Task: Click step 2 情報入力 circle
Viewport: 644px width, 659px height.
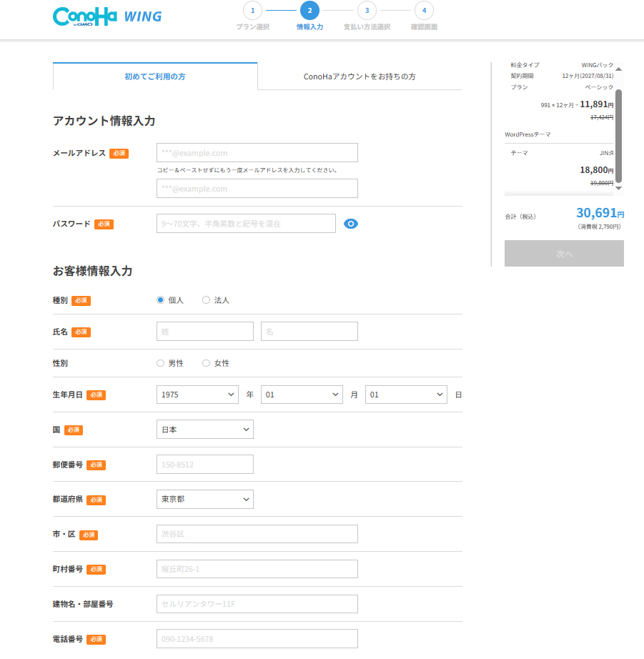Action: [309, 11]
